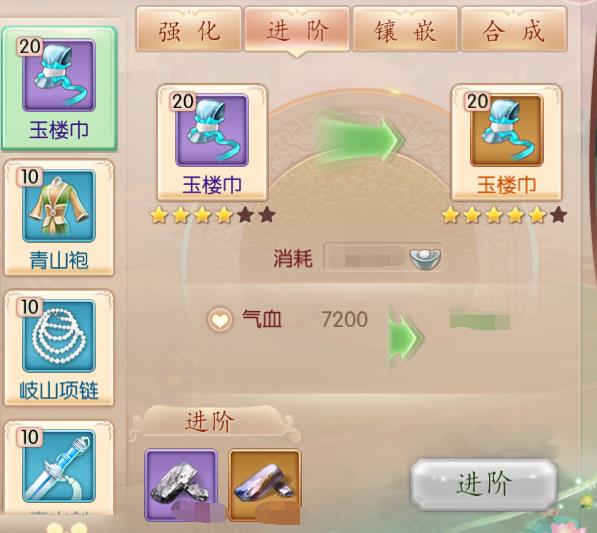The height and width of the screenshot is (533, 597).
Task: Tap the star rating under the source item
Action: pyautogui.click(x=212, y=215)
